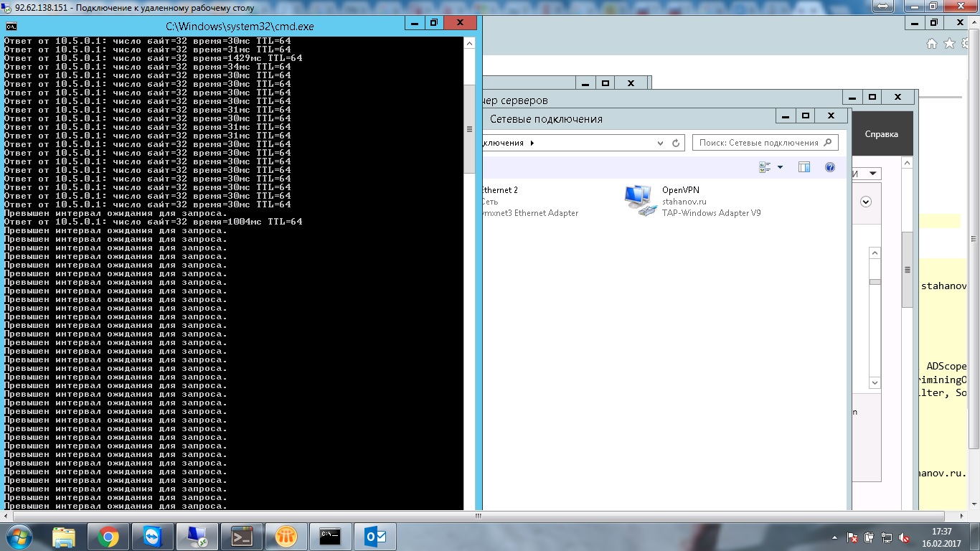Launch Google Chrome from the taskbar
Viewport: 980px width, 551px height.
click(x=108, y=537)
